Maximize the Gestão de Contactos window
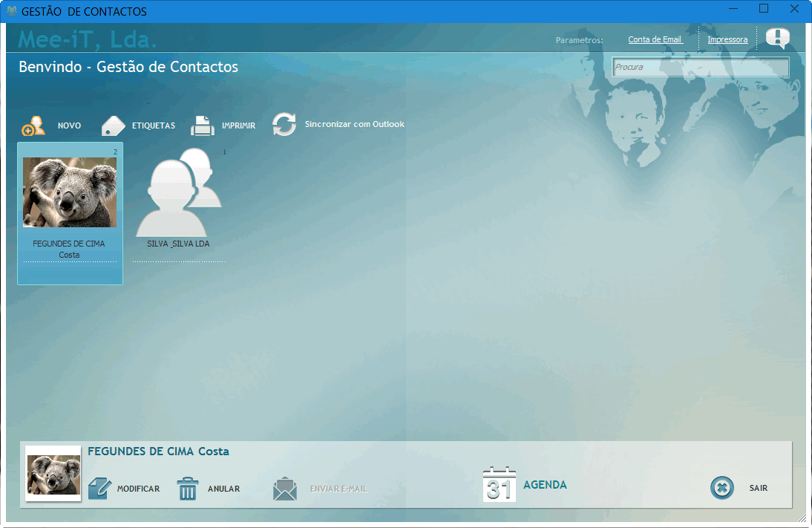This screenshot has width=812, height=528. coord(763,10)
